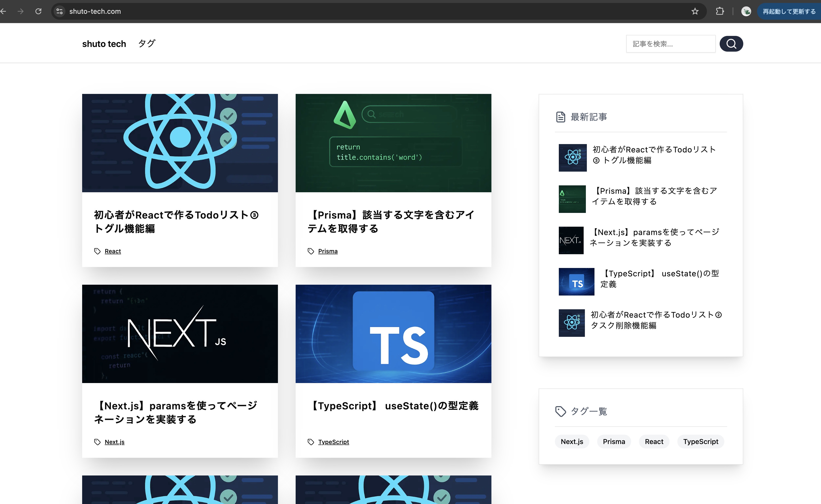The height and width of the screenshot is (504, 821).
Task: Reload the page with the refresh icon
Action: 38,11
